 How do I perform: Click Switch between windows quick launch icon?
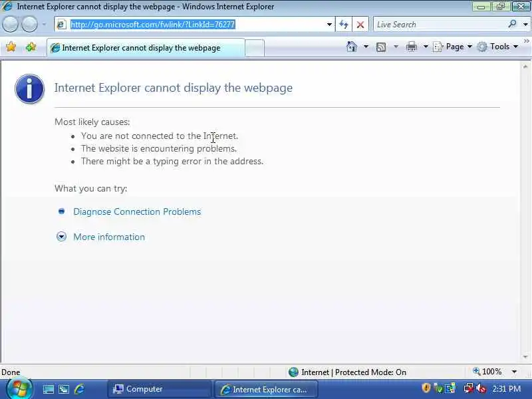(64, 389)
